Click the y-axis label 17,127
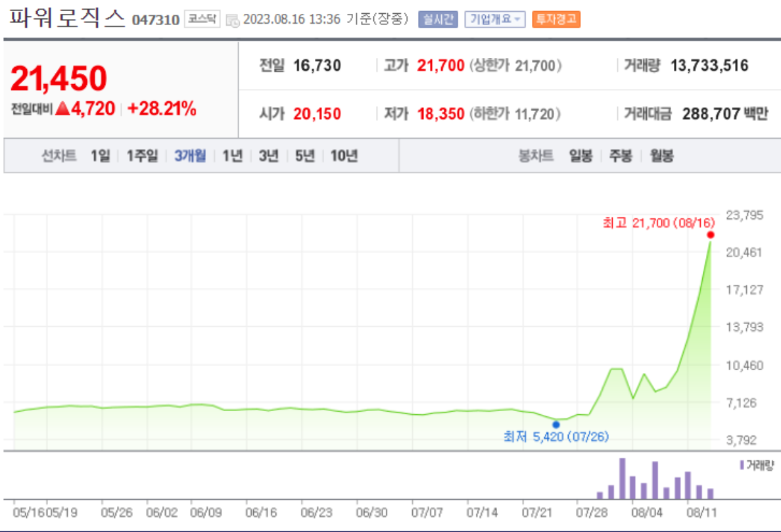Screen dimensions: 781x532 [744, 289]
